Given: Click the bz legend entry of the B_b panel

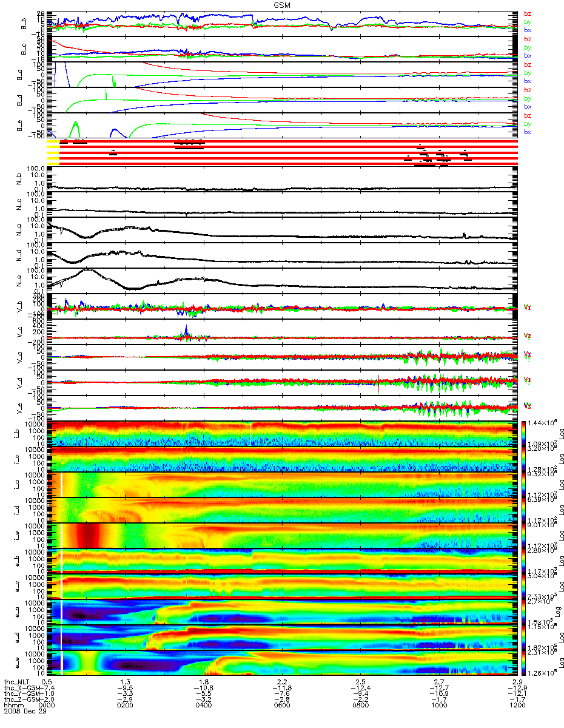Looking at the screenshot, I should coord(528,14).
